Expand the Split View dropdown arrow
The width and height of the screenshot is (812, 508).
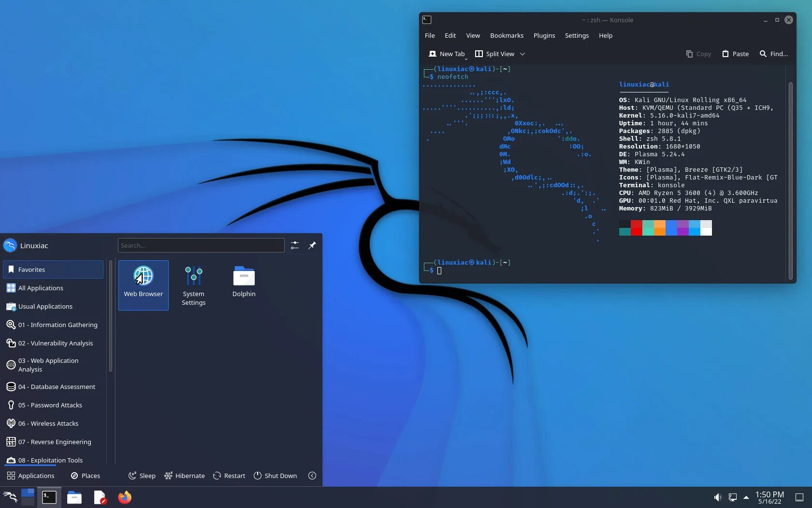pyautogui.click(x=522, y=54)
